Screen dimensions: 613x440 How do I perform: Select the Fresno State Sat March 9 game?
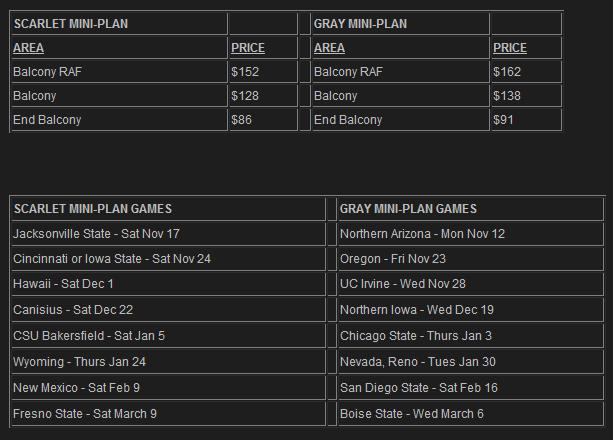coord(85,414)
